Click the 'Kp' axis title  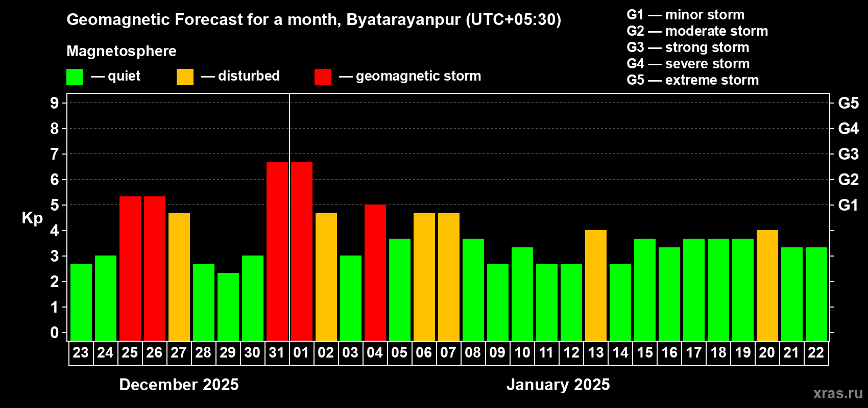pyautogui.click(x=32, y=218)
